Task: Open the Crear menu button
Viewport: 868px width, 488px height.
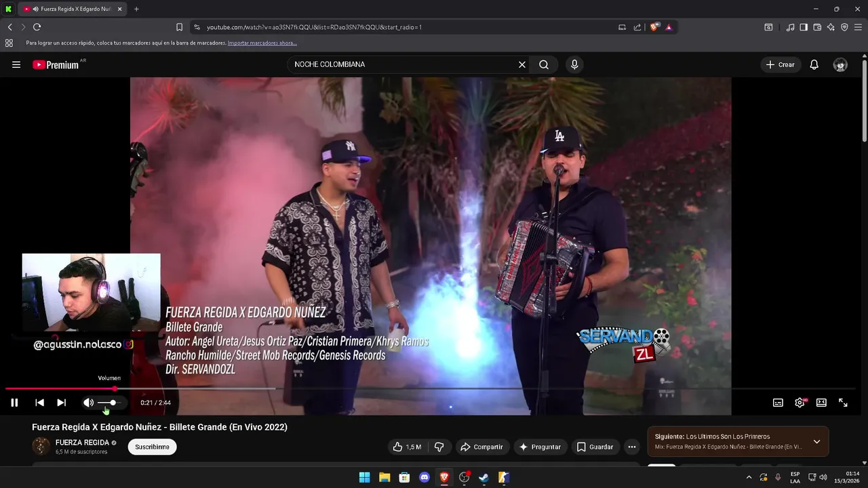Action: click(x=781, y=64)
